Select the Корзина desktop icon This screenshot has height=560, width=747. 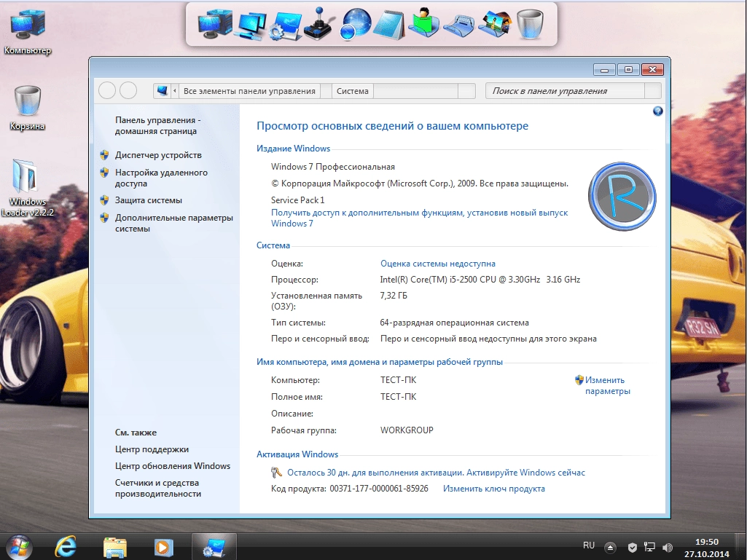click(28, 108)
